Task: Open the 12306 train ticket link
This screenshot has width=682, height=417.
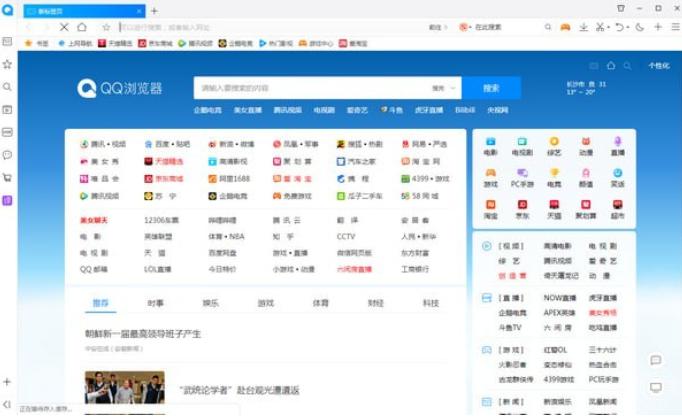Action: (x=161, y=220)
